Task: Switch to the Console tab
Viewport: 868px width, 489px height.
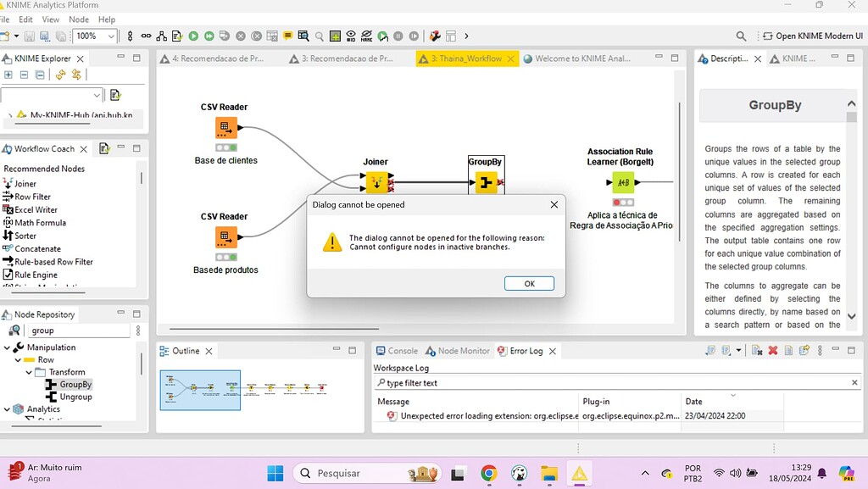Action: click(x=397, y=351)
